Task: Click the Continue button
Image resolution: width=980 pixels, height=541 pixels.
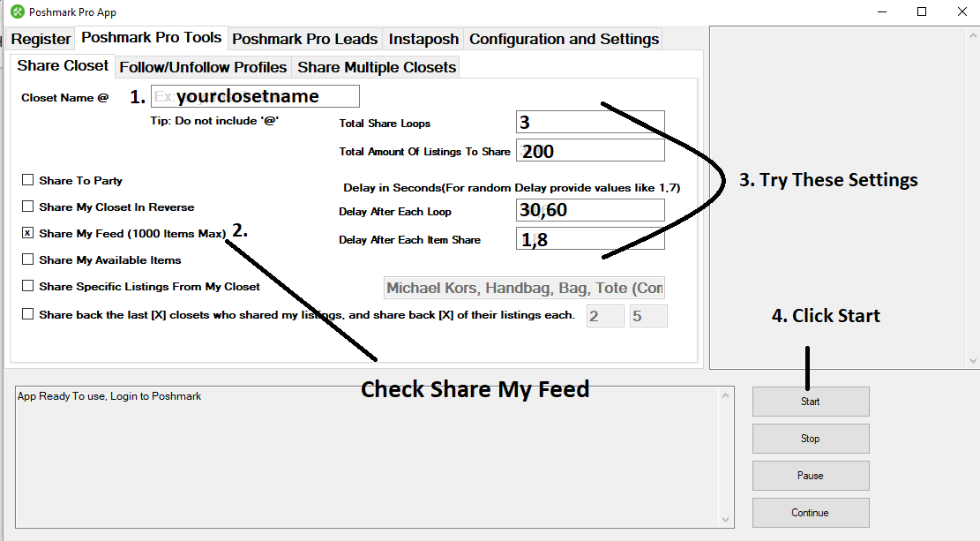Action: (x=811, y=512)
